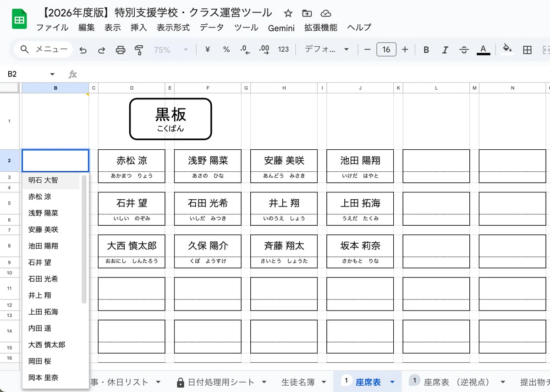Open the name box dropdown arrow
This screenshot has height=392, width=550.
(x=52, y=74)
